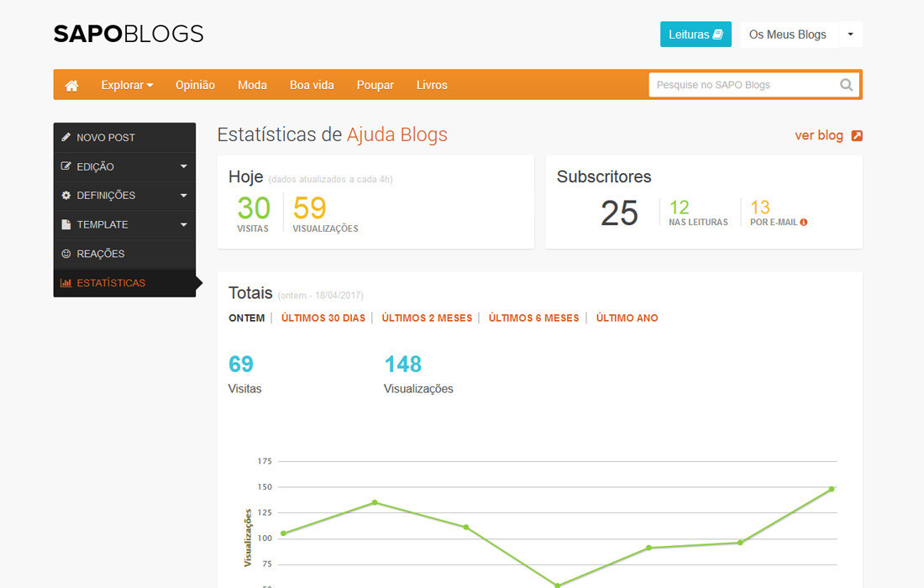Click the search magnifier icon
This screenshot has width=924, height=588.
click(x=846, y=85)
